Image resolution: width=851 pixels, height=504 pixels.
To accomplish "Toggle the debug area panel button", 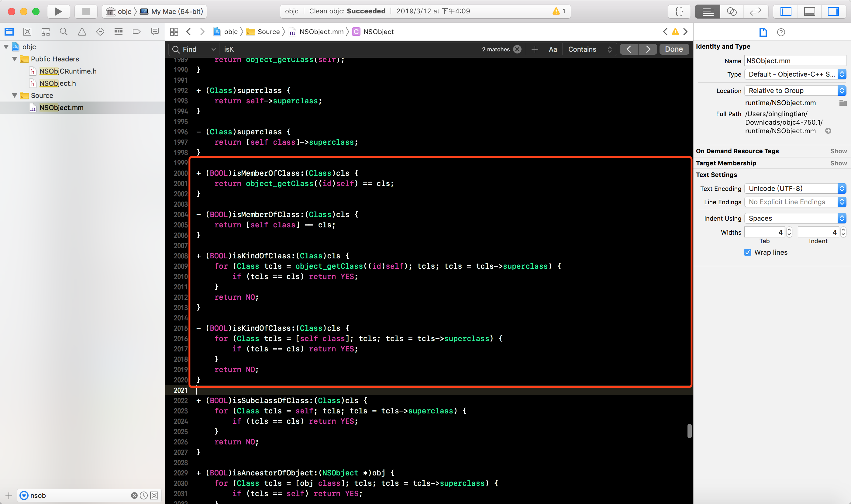I will (x=810, y=12).
